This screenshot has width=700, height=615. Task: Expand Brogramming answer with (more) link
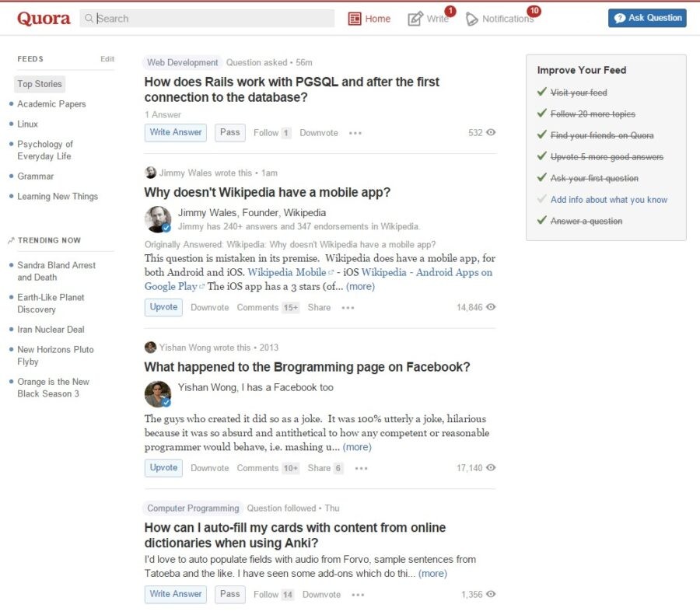[x=357, y=447]
